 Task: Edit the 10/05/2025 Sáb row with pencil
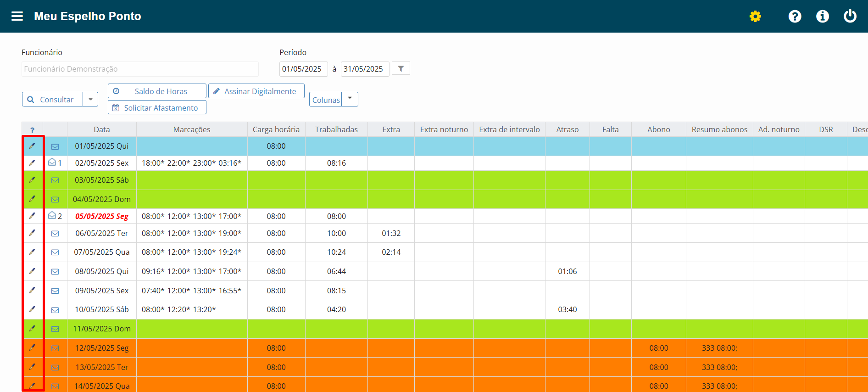click(32, 309)
